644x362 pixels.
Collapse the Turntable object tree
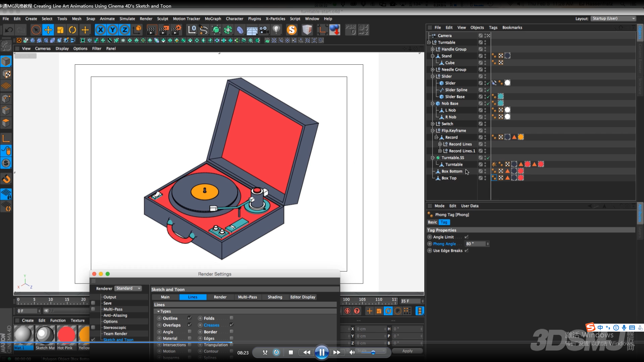(x=429, y=42)
